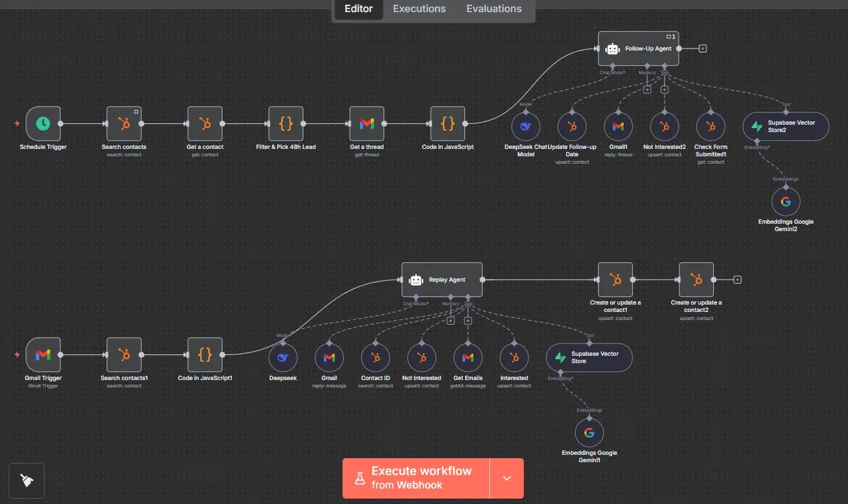Open the Supabase Vector Store2 node
The height and width of the screenshot is (504, 848).
pyautogui.click(x=785, y=126)
